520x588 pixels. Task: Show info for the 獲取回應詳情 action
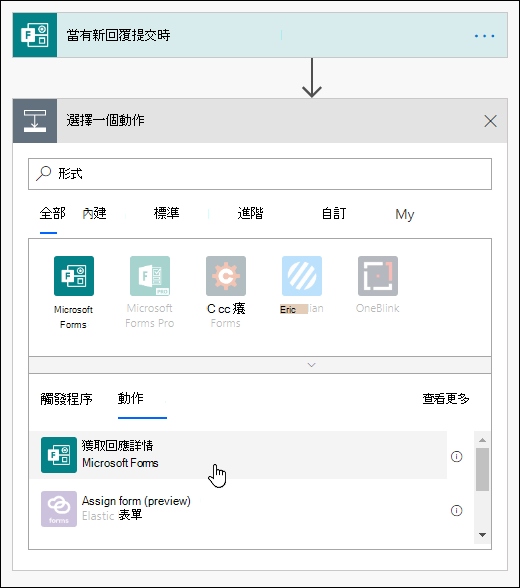pyautogui.click(x=456, y=456)
